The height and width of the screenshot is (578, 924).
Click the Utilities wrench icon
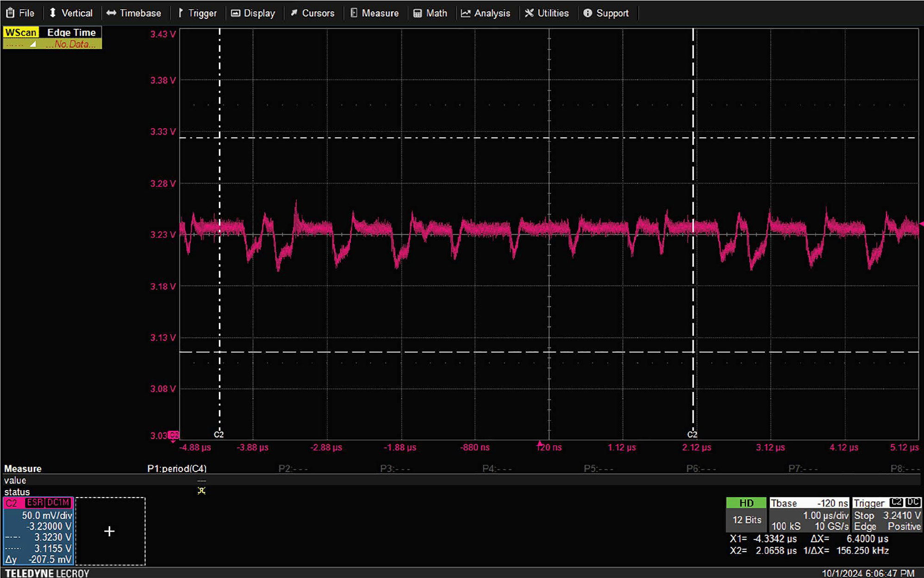point(529,13)
